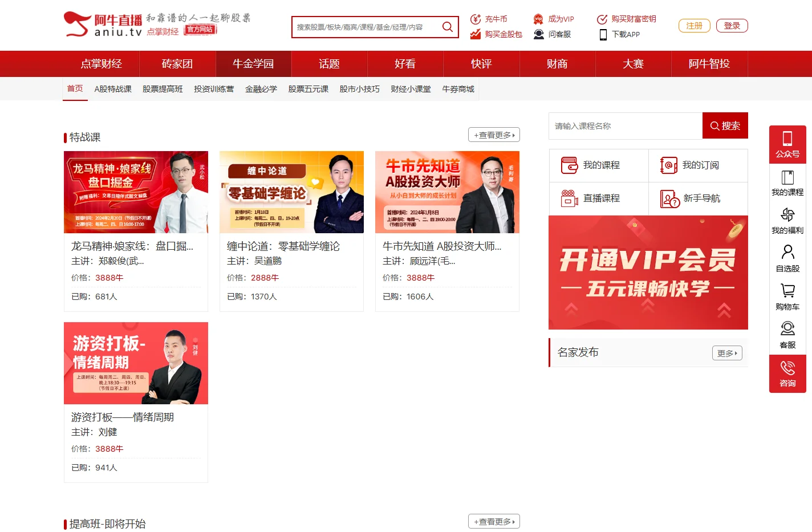Click the 成为VIP badge icon
Viewport: 812px width, 532px height.
538,19
